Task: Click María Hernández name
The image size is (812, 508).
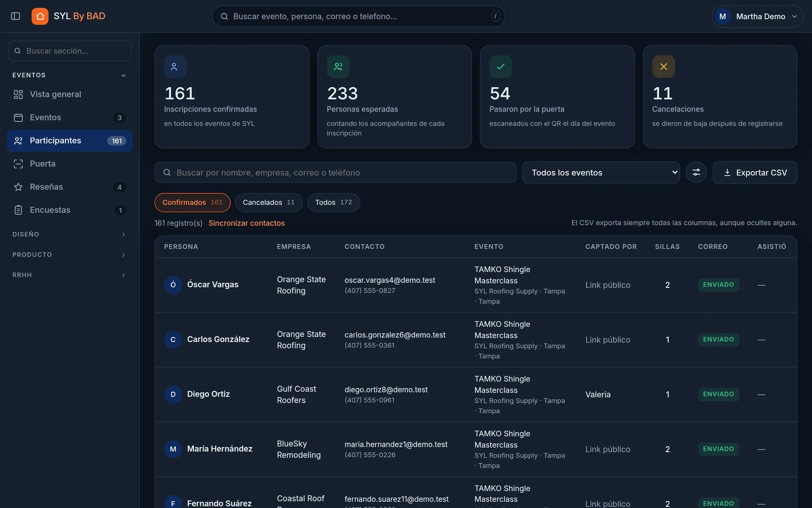Action: coord(219,449)
